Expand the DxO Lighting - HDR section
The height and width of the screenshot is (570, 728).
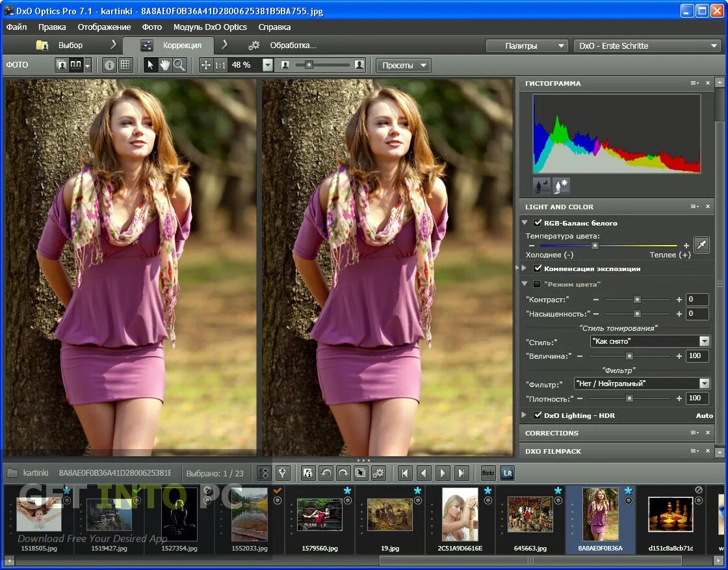click(x=525, y=415)
